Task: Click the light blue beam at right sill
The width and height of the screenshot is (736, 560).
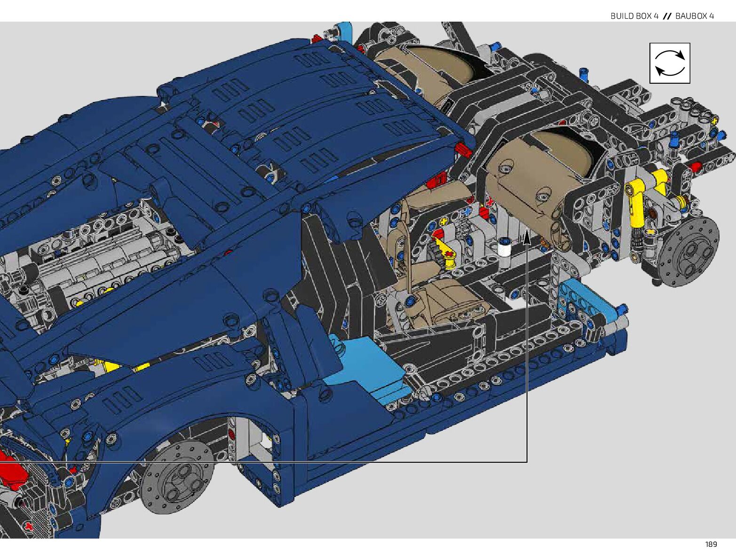Action: pos(587,301)
